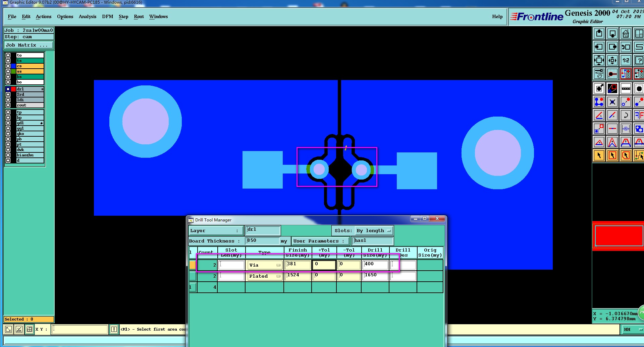This screenshot has width=644, height=347.
Task: Click the User Parameters button
Action: click(x=321, y=241)
